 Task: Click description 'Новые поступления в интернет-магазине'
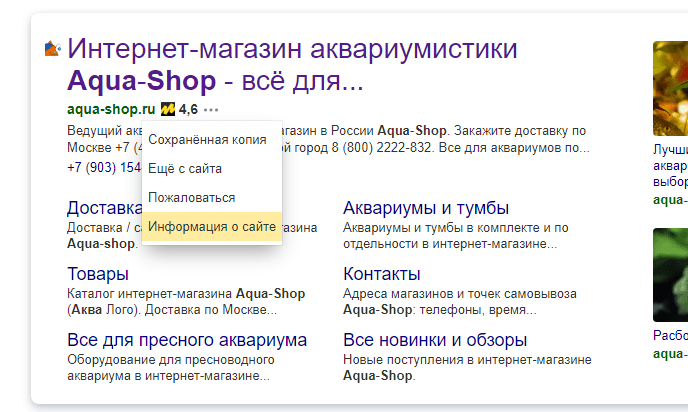[x=467, y=359]
